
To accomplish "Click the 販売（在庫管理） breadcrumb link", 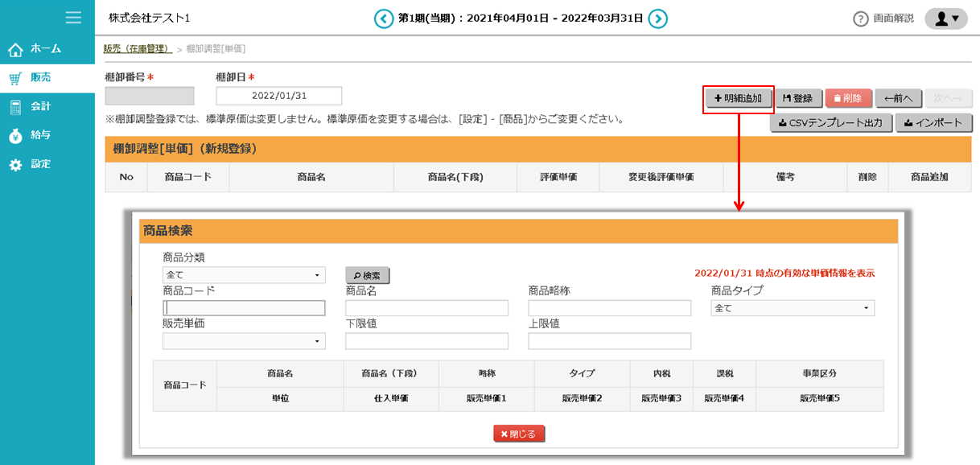I will coord(137,49).
